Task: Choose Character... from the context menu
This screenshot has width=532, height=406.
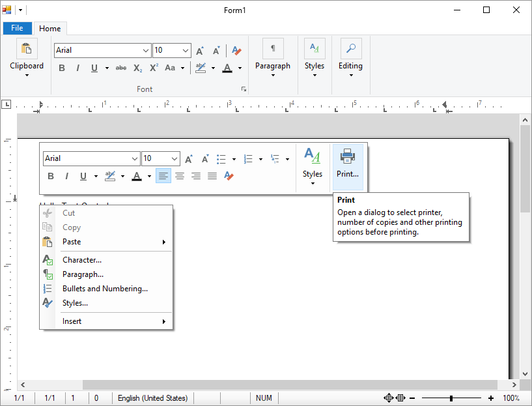Action: [106, 260]
